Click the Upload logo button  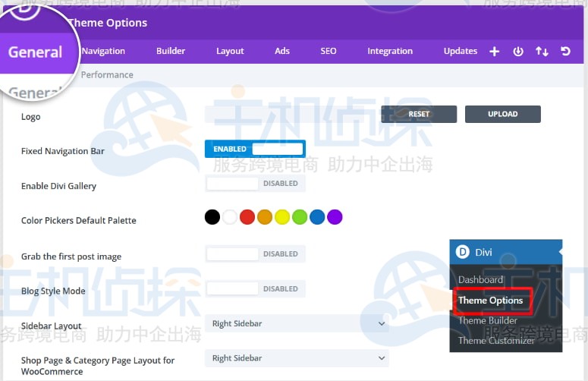[x=502, y=114]
